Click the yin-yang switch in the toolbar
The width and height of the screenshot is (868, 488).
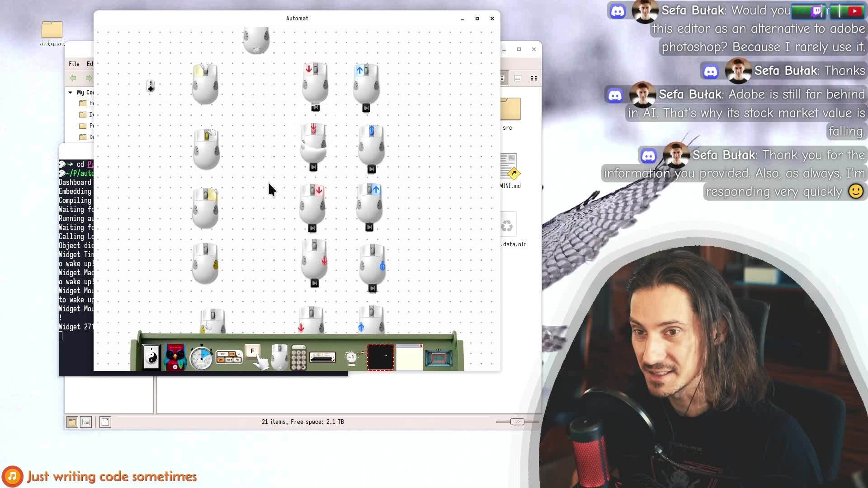(151, 357)
